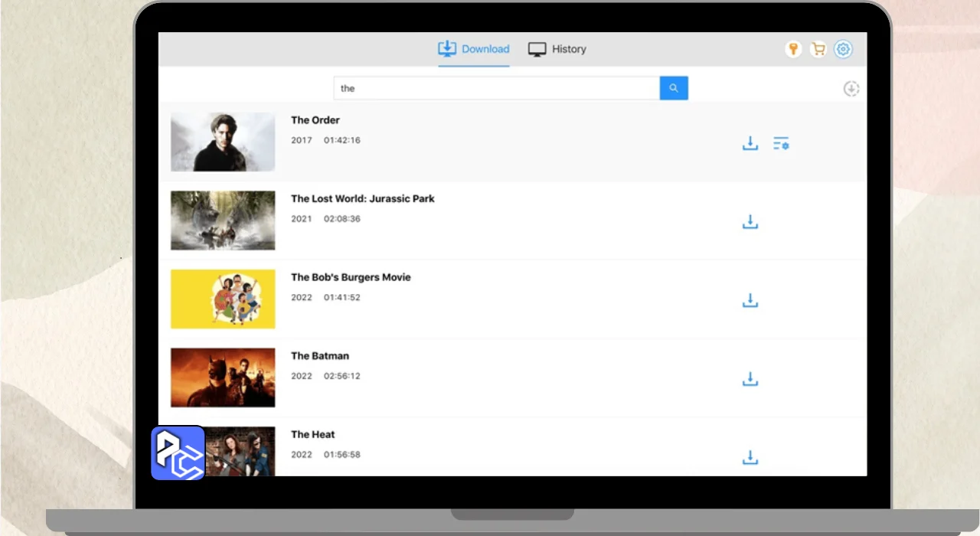Image resolution: width=980 pixels, height=536 pixels.
Task: Open the shopping cart purchase icon
Action: point(818,49)
